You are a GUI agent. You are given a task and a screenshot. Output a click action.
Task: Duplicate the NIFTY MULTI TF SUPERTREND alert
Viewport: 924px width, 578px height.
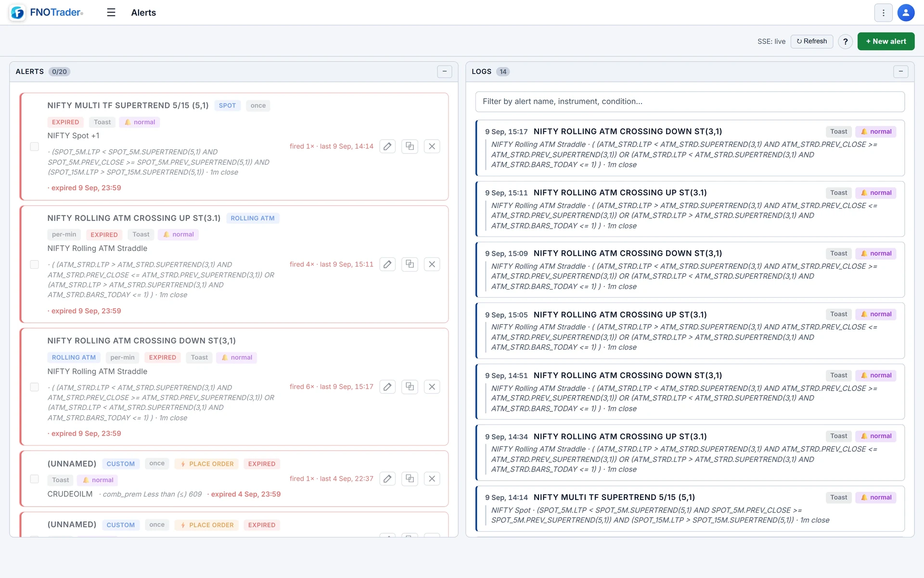(410, 146)
